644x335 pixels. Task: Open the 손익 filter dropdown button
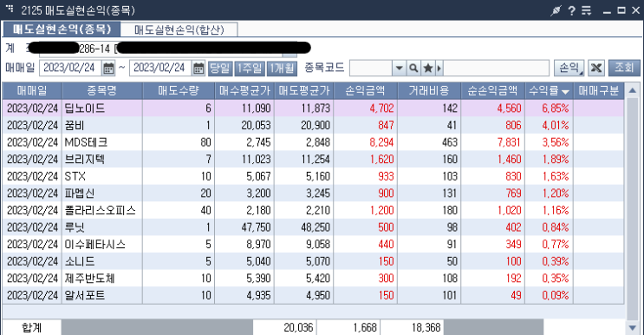(x=569, y=68)
